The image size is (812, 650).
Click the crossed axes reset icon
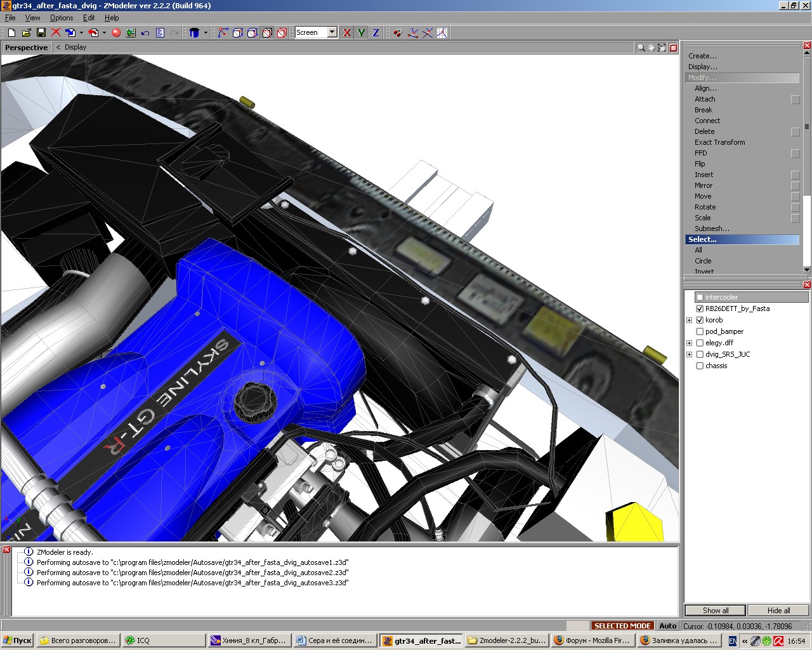(x=428, y=32)
